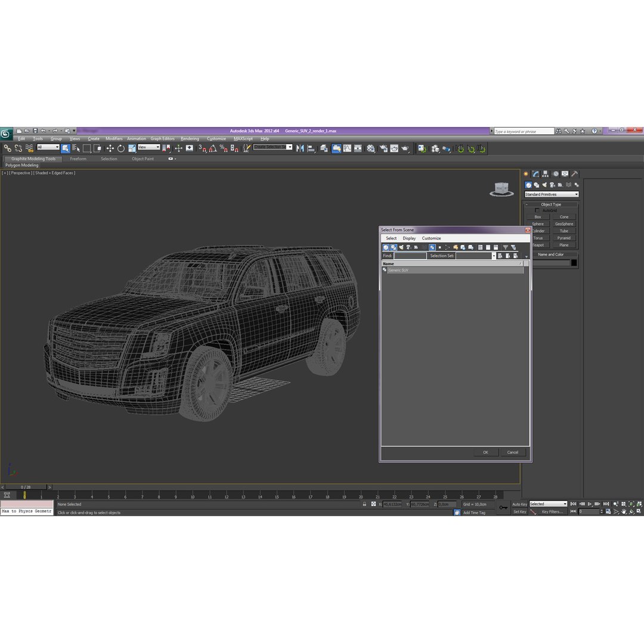Image resolution: width=644 pixels, height=644 pixels.
Task: Open the Standard Primitives dropdown
Action: coord(551,194)
